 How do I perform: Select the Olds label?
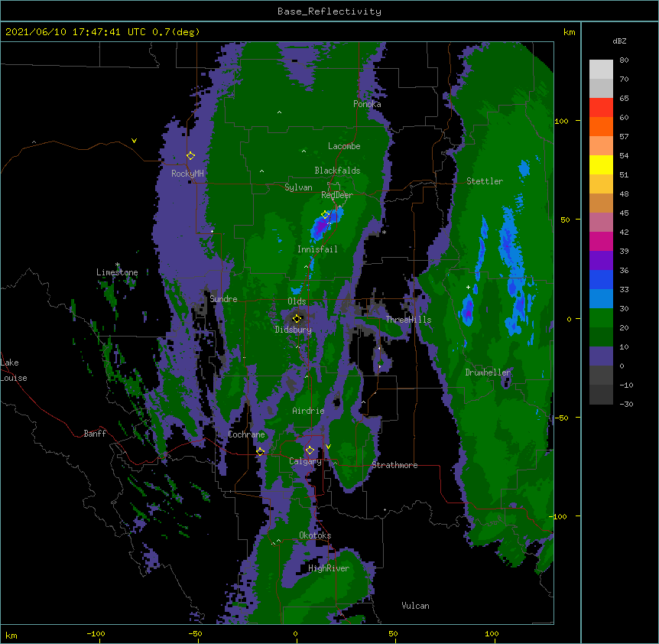coord(297,301)
